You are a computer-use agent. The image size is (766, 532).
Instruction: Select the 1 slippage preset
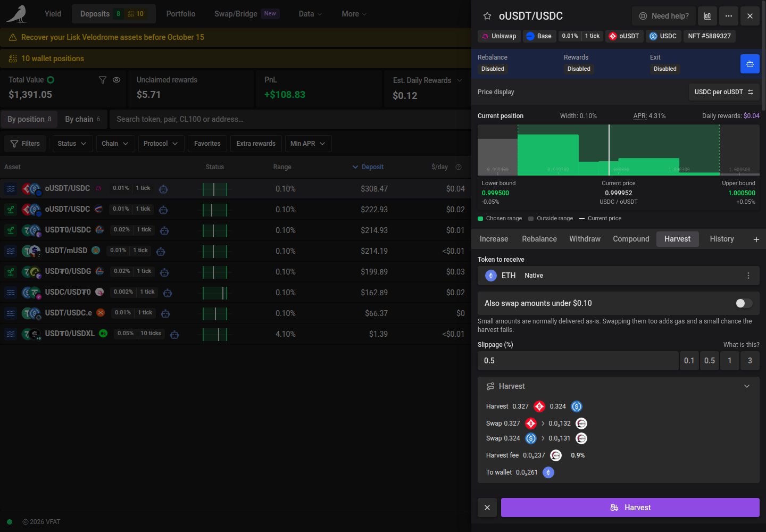[730, 361]
